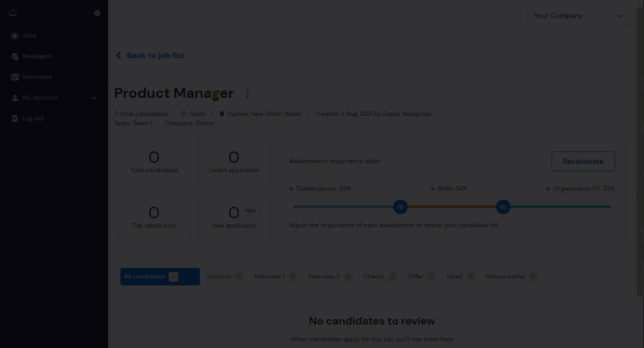Click '0 total candidates' text
The height and width of the screenshot is (348, 644).
click(x=141, y=114)
